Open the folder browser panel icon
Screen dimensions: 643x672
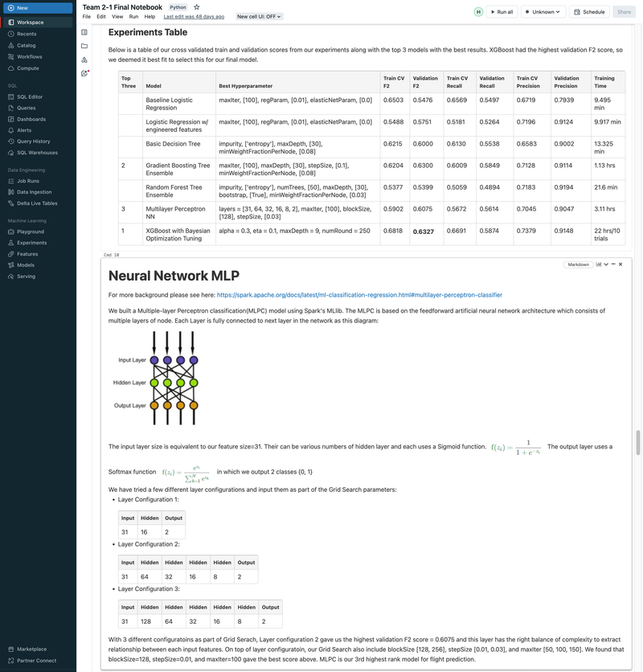84,46
